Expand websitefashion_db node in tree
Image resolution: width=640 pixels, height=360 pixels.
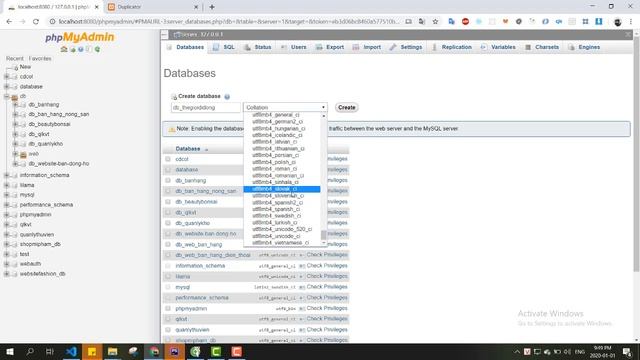pos(7,274)
